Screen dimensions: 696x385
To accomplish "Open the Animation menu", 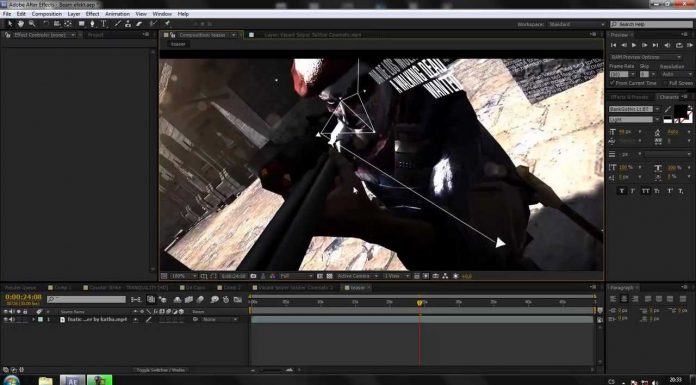I will click(x=117, y=14).
